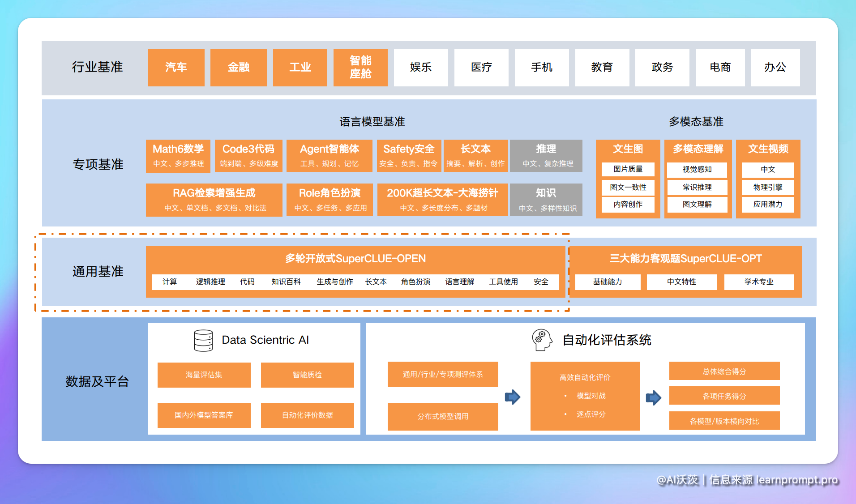Click the 各模型/版本横向对比 box

pos(724,421)
